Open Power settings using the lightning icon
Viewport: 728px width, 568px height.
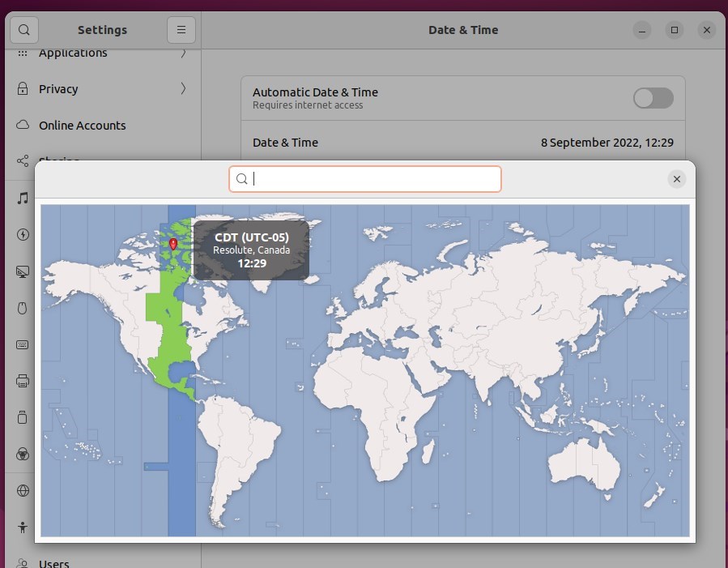pos(22,235)
